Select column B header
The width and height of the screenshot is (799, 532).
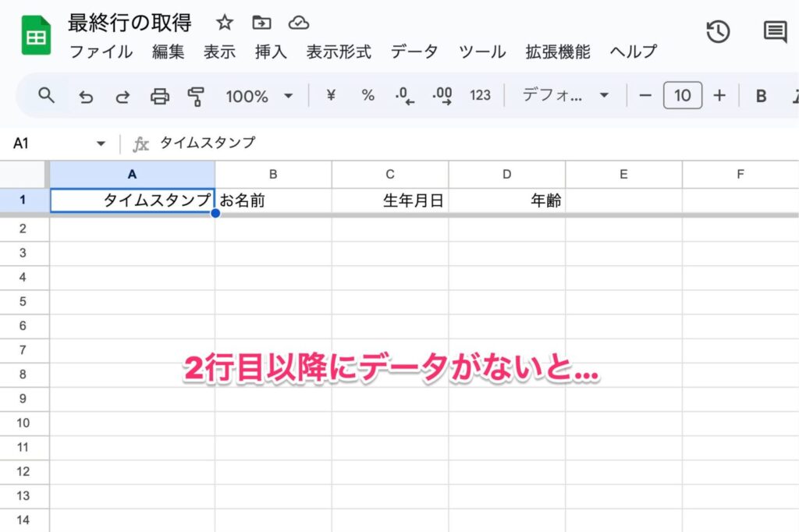273,174
